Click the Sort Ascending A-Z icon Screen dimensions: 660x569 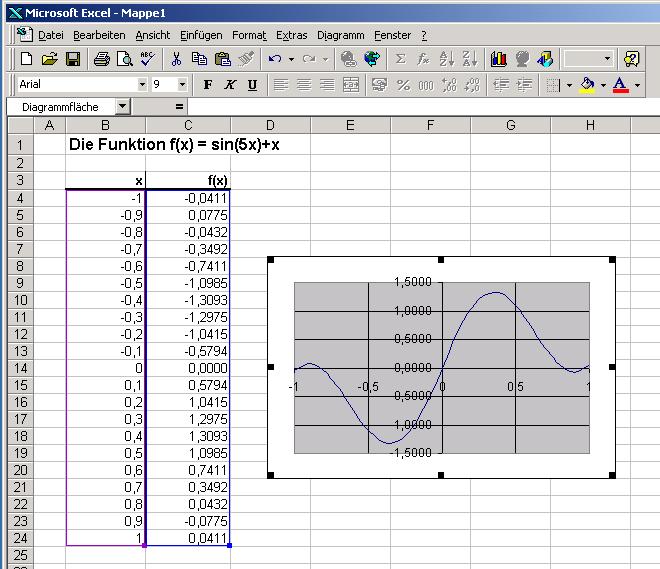[445, 59]
